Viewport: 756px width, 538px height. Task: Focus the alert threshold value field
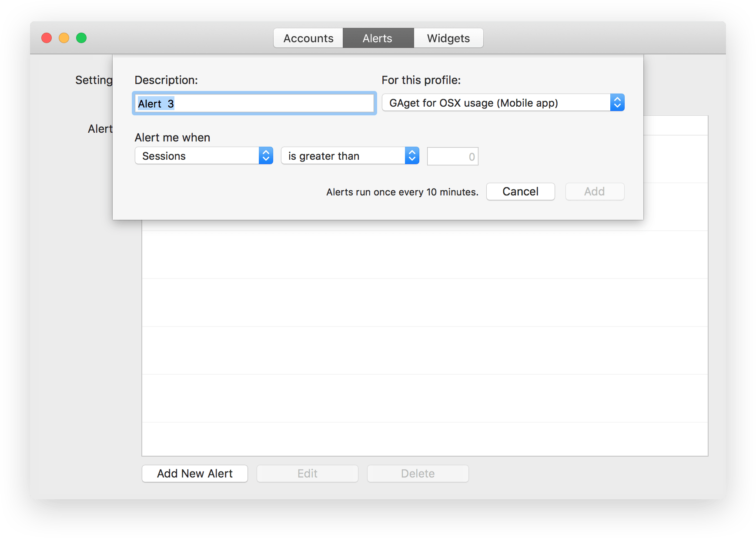(x=452, y=157)
